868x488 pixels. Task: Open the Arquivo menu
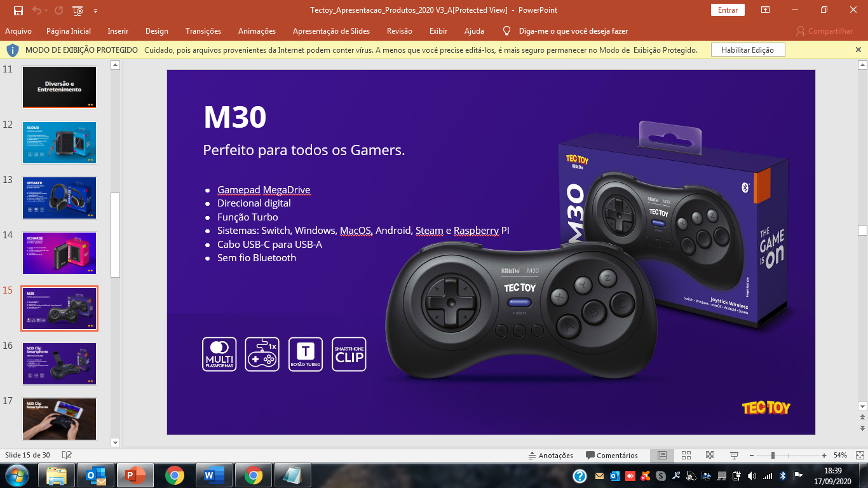[x=18, y=30]
